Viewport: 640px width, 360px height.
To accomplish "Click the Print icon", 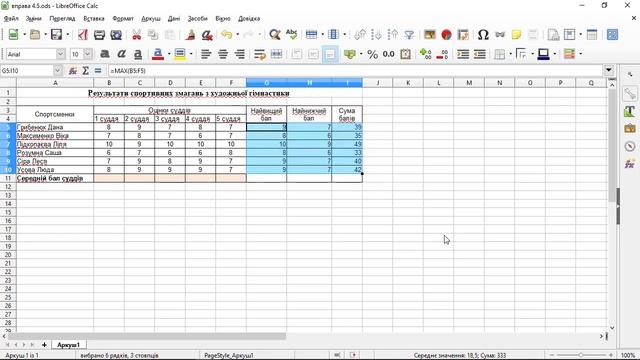I will pyautogui.click(x=99, y=35).
